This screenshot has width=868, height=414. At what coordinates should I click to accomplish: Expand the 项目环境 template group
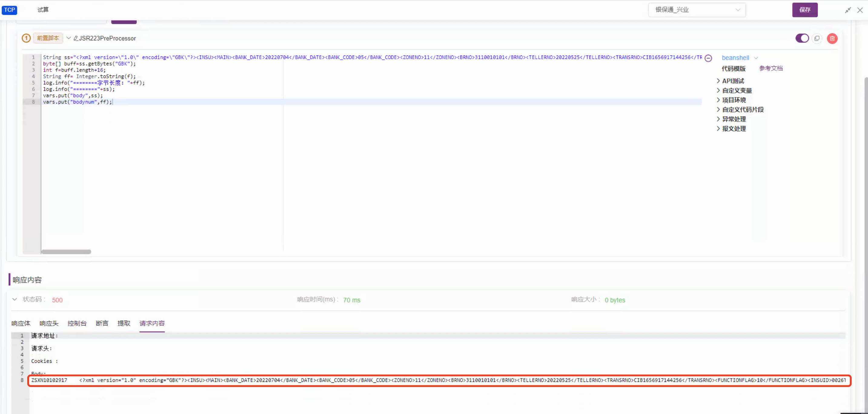point(731,100)
